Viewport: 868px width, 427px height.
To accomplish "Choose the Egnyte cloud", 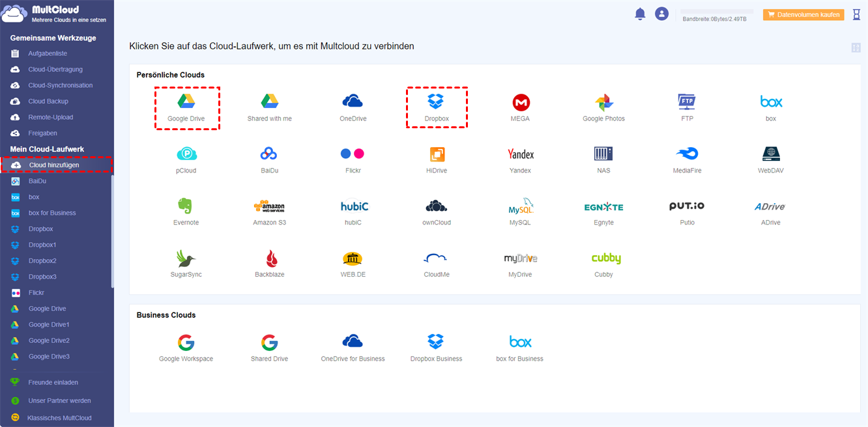I will (603, 212).
